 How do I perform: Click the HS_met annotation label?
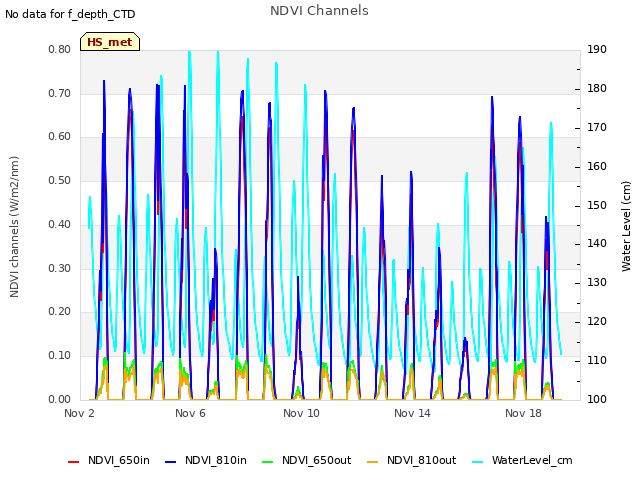[x=110, y=42]
